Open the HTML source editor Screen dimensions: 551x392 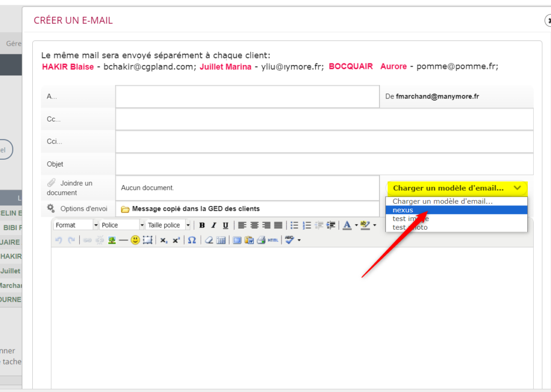(x=273, y=240)
